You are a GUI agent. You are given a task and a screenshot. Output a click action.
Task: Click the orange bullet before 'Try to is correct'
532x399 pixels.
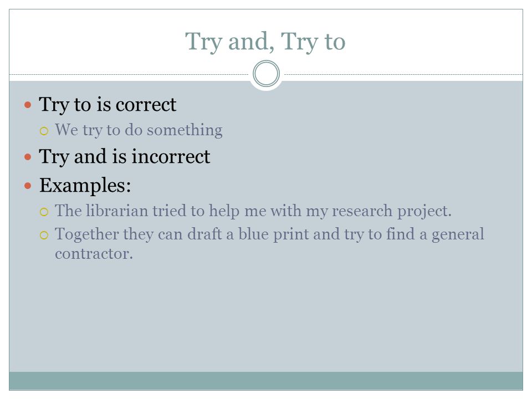(x=28, y=105)
